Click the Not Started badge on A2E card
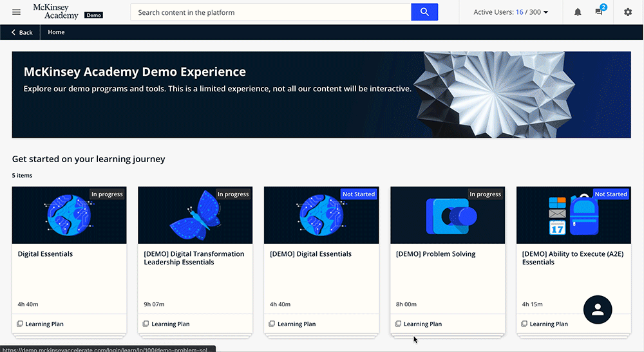 pyautogui.click(x=611, y=194)
